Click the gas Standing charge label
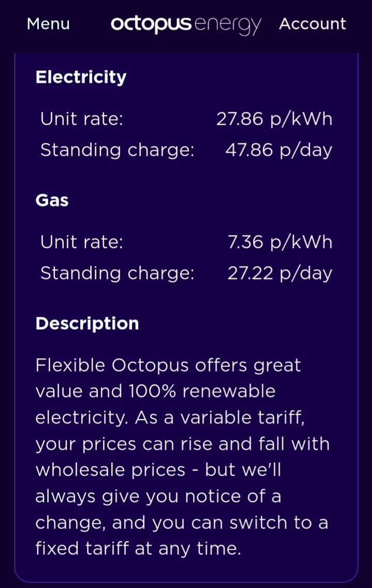Screen dimensions: 372x588 [117, 273]
